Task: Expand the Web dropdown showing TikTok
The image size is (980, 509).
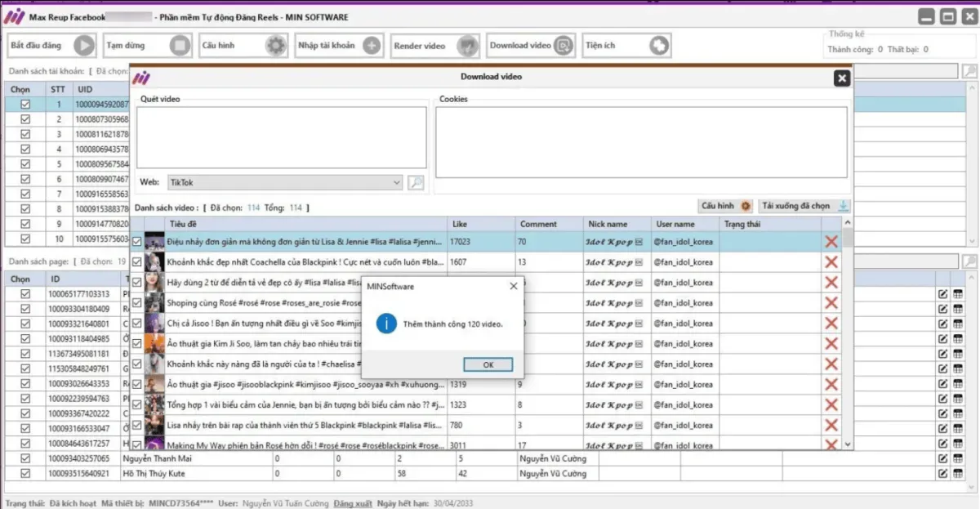Action: tap(397, 182)
